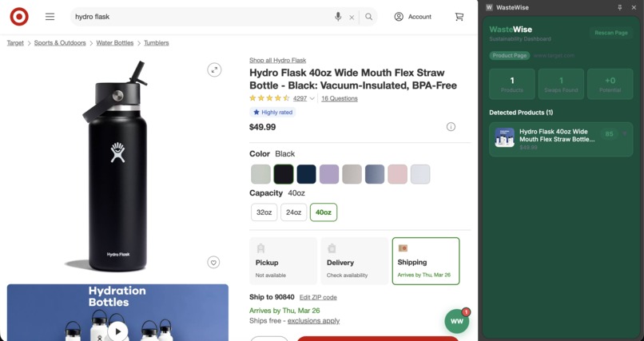
Task: Open product thumbnail in Detected Products
Action: tap(504, 137)
